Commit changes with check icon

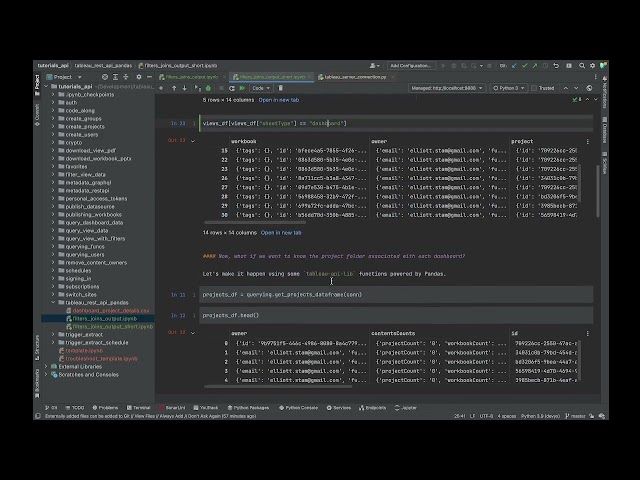click(524, 66)
